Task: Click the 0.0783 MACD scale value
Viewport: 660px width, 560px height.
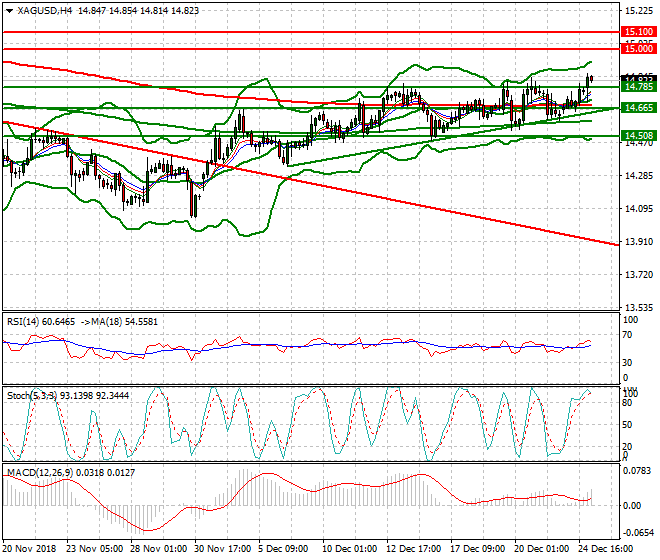Action: pos(637,471)
